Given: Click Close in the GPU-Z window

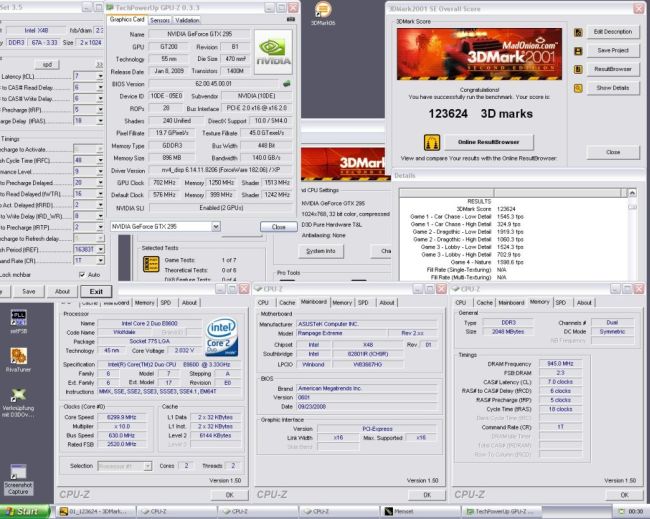Looking at the screenshot, I should [279, 227].
